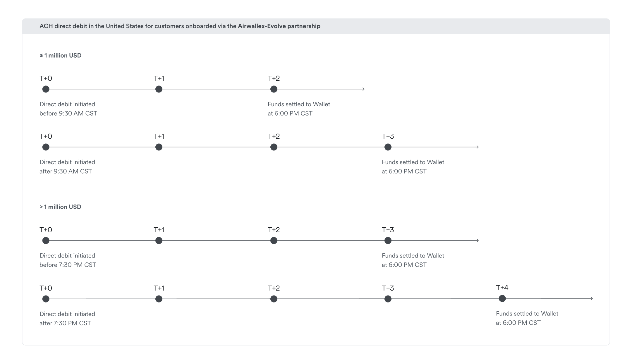Select T+2 dot on the before 9:30 AM timeline
The image size is (632, 364).
274,89
